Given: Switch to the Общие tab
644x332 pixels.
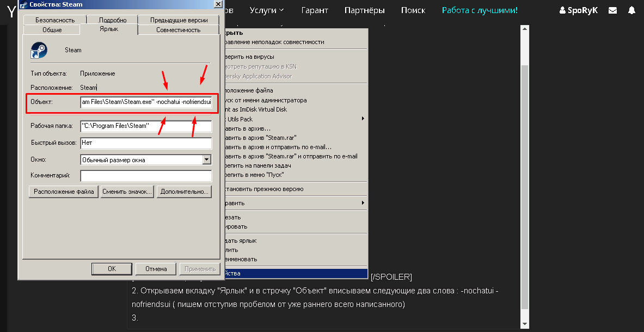Looking at the screenshot, I should [x=52, y=30].
